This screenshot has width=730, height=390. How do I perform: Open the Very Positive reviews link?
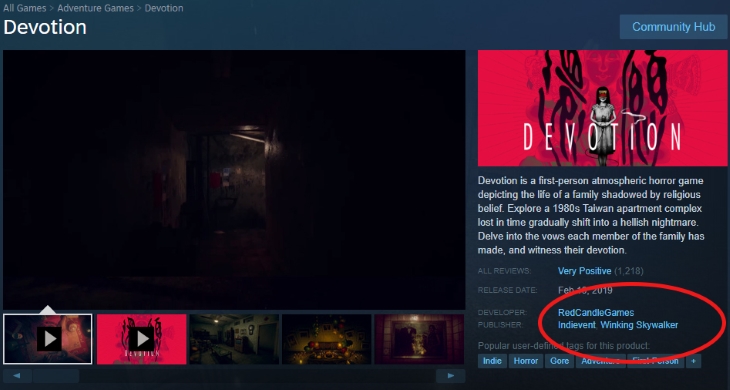pyautogui.click(x=584, y=271)
